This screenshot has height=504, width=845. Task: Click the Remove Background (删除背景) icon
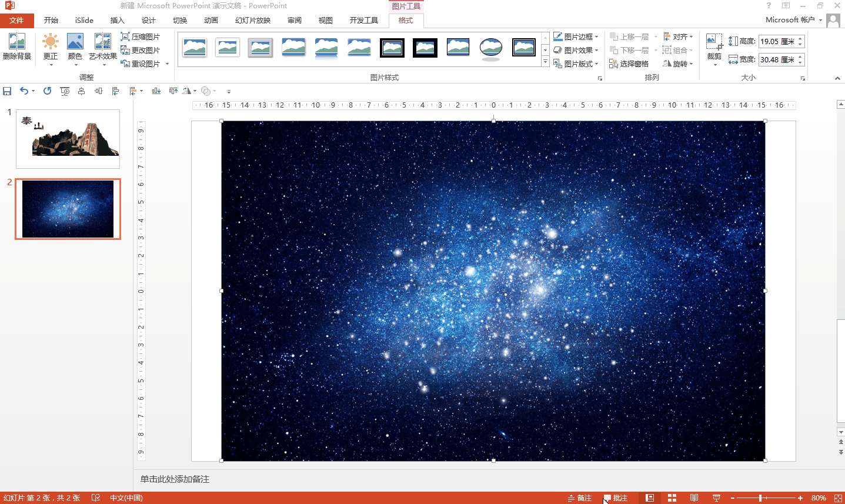[16, 46]
